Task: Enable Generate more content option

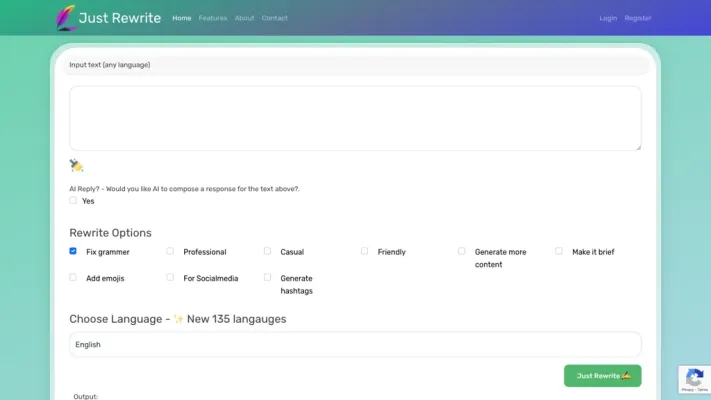Action: (461, 251)
